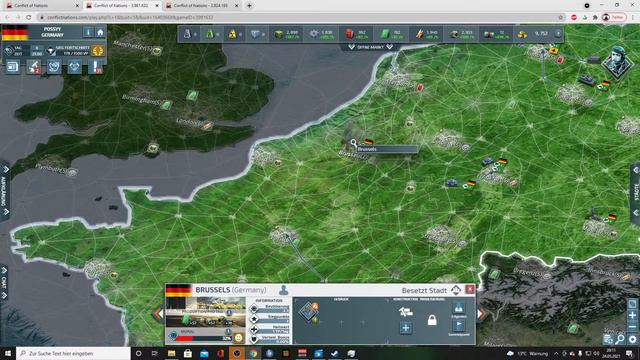Add gold with the plus button

click(558, 34)
